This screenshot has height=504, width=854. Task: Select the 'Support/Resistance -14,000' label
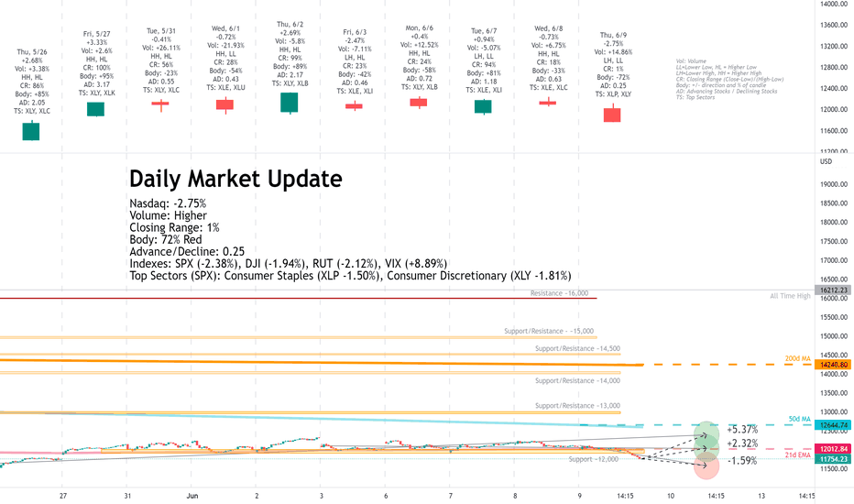tap(577, 380)
